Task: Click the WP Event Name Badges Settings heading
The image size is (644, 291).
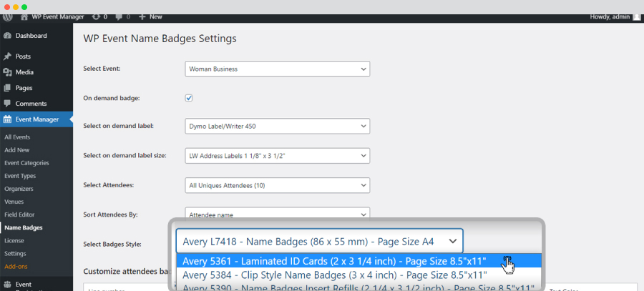Action: point(160,39)
